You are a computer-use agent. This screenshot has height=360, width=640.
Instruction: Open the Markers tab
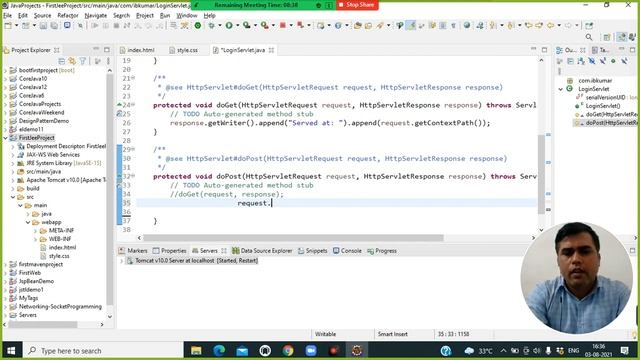[x=133, y=251]
